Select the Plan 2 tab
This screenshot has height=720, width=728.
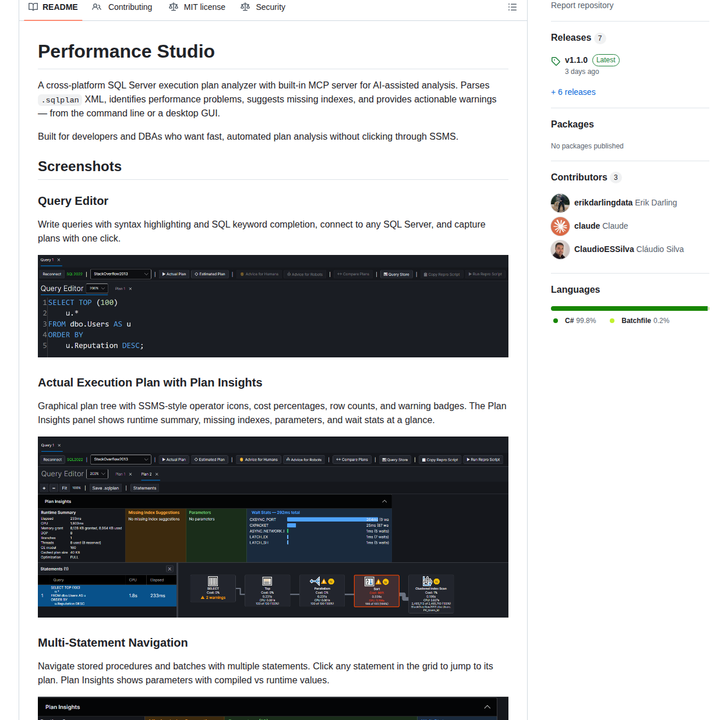[146, 474]
